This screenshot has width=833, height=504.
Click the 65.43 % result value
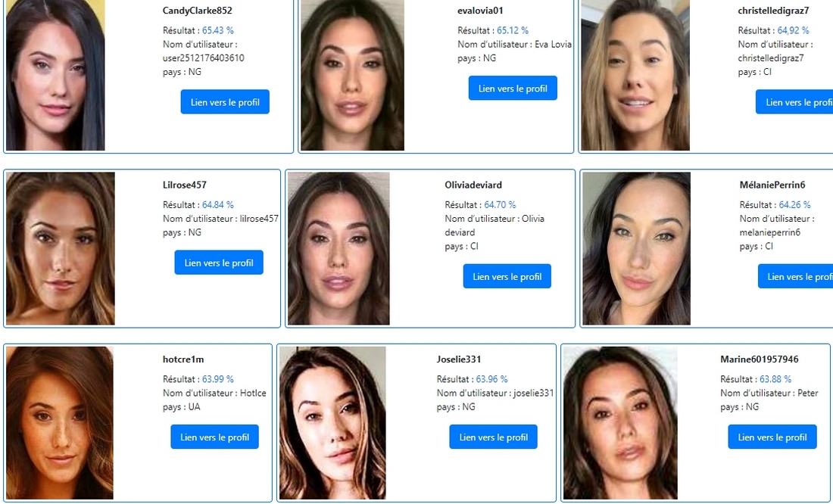218,30
